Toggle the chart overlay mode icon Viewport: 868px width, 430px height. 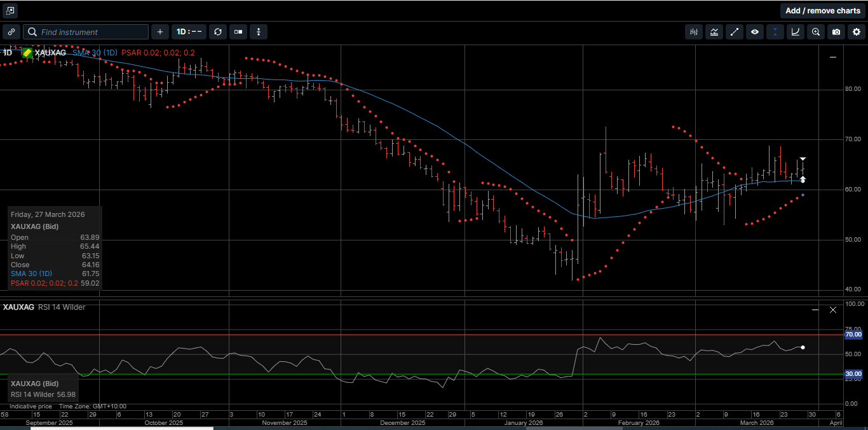pyautogui.click(x=238, y=32)
